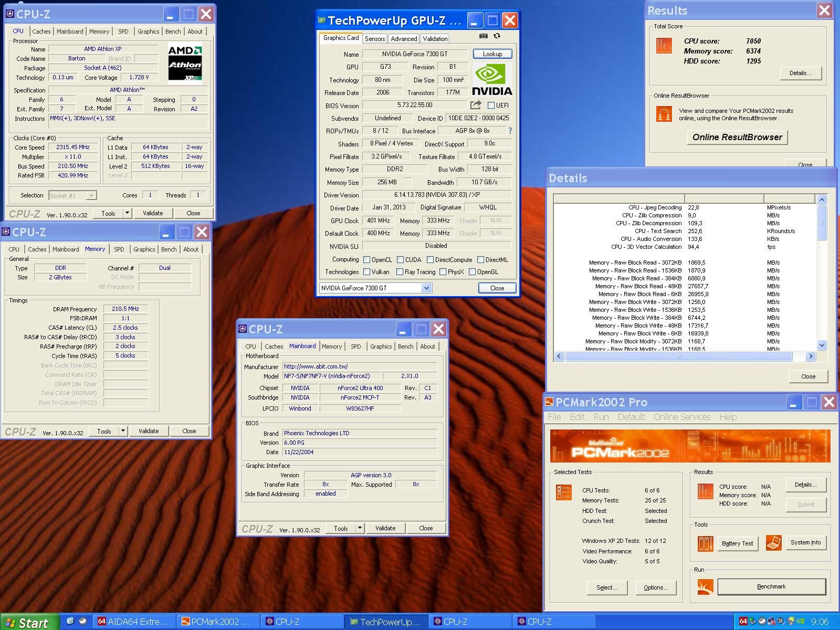The image size is (840, 630).
Task: Switch to the Advanced tab in GPU-Z
Action: click(404, 38)
